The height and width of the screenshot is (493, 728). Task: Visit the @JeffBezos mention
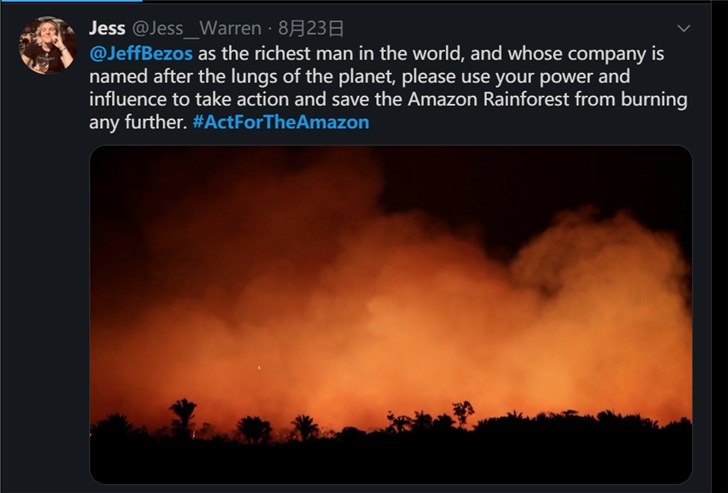point(141,53)
